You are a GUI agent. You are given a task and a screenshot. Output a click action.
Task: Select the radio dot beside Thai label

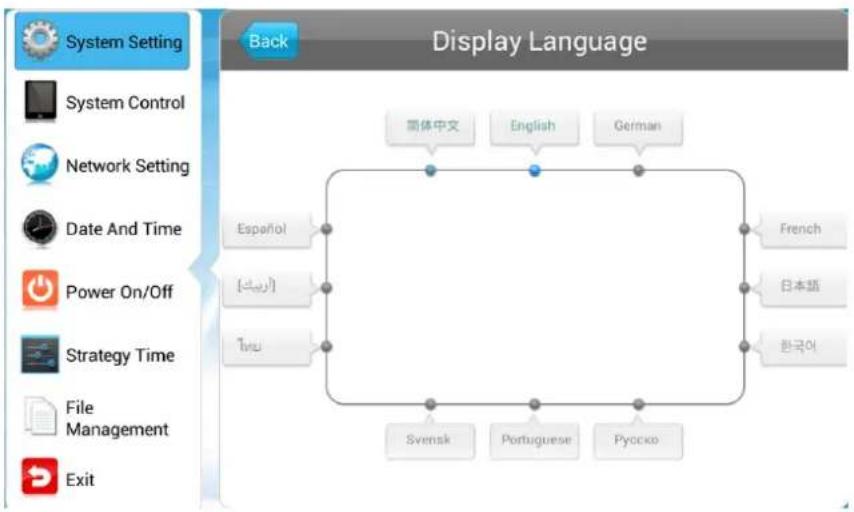[326, 346]
